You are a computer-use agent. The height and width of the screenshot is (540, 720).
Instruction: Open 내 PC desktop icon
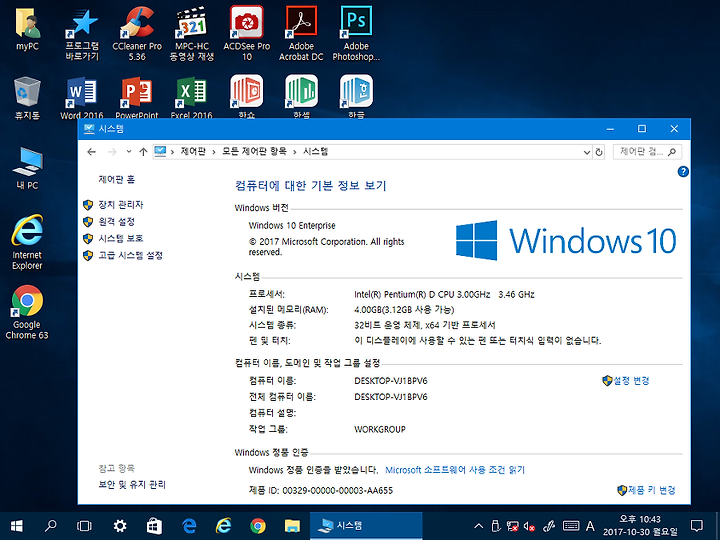(27, 168)
